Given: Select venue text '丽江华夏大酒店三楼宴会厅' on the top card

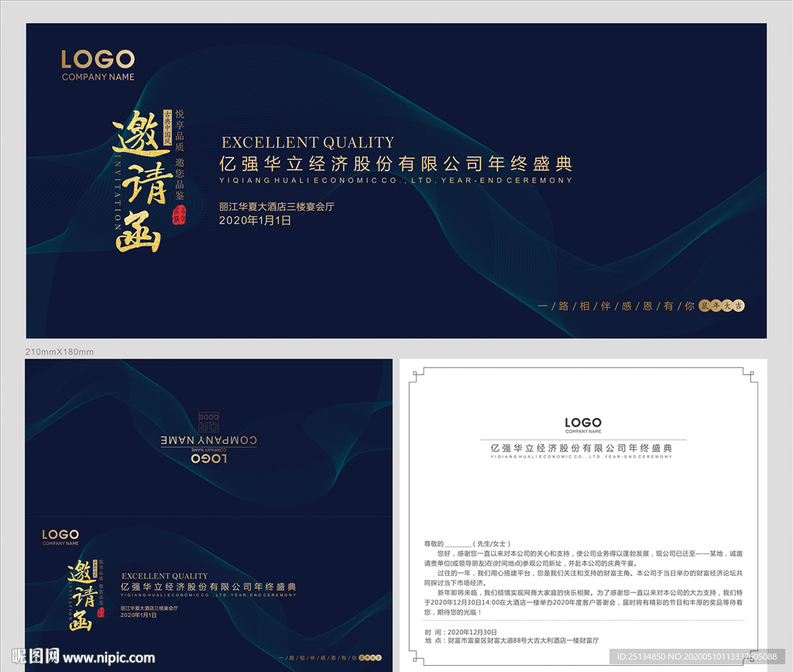Looking at the screenshot, I should (276, 206).
